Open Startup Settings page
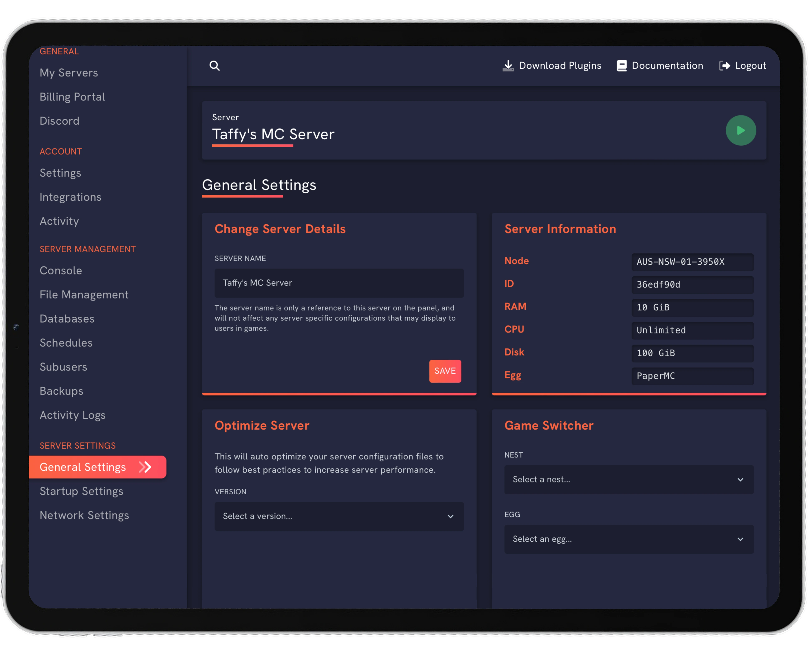812x655 pixels. tap(81, 491)
